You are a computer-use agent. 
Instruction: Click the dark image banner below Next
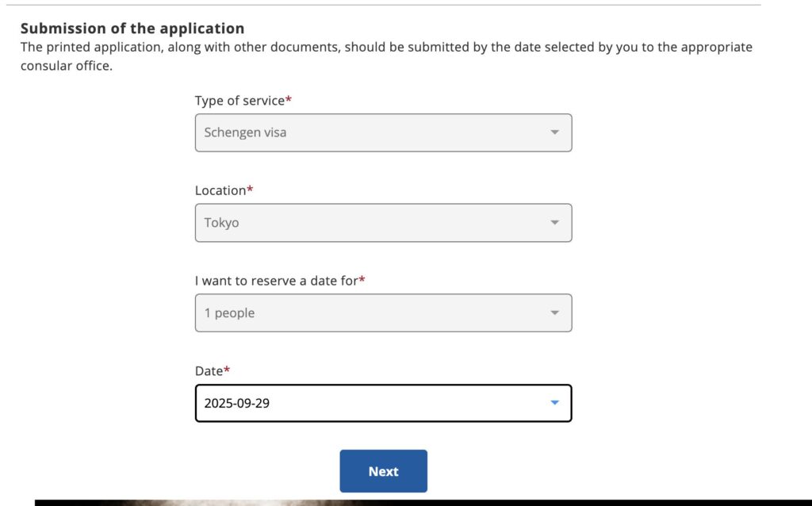(x=423, y=503)
